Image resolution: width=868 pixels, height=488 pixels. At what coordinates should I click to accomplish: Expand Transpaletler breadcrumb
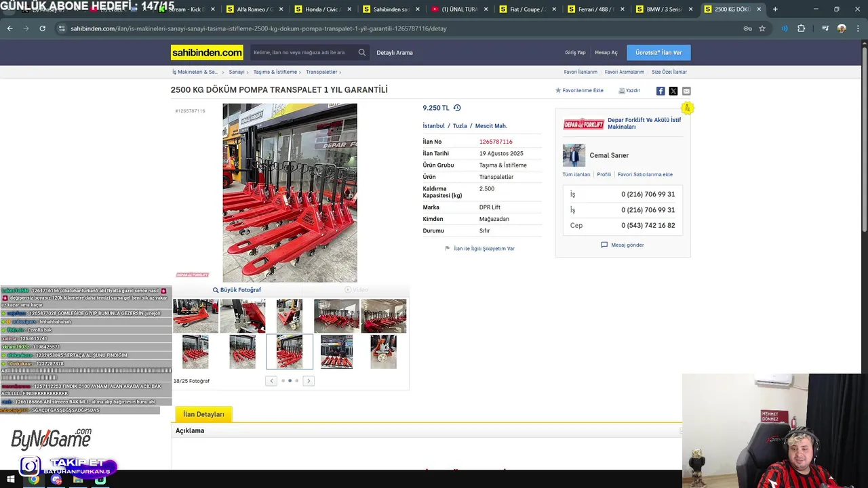point(340,72)
